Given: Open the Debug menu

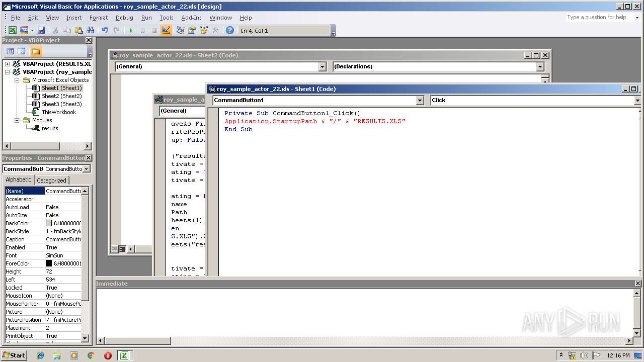Looking at the screenshot, I should [124, 18].
